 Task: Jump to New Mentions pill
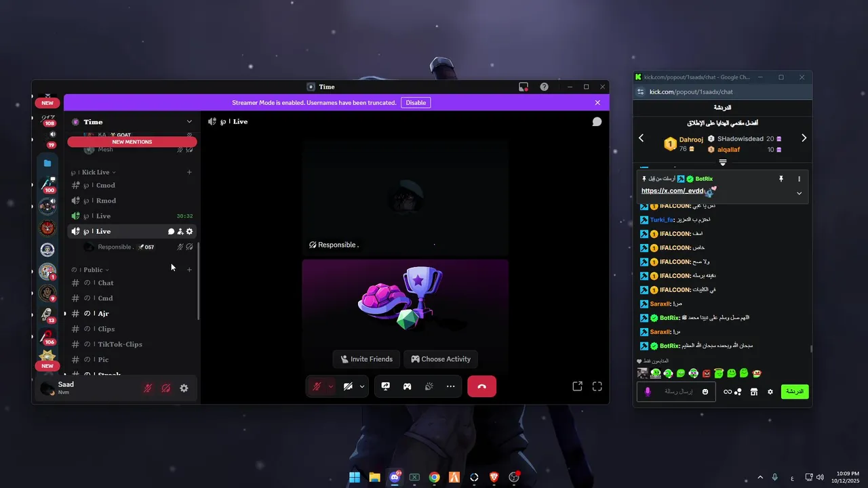[132, 142]
